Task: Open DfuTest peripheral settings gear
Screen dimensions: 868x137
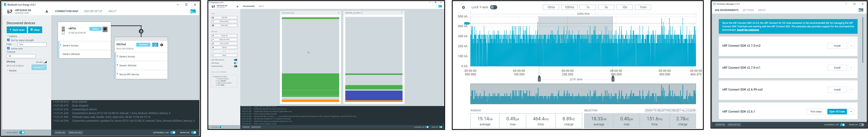Action: click(162, 45)
